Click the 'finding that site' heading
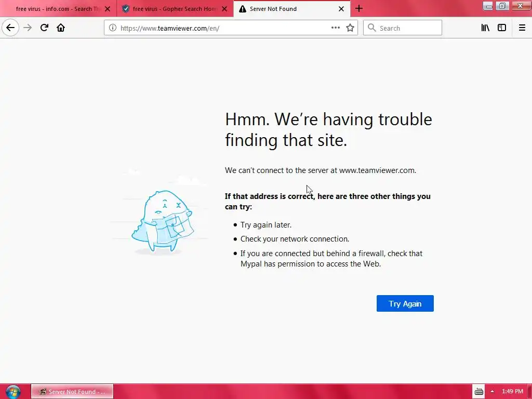 tap(286, 140)
